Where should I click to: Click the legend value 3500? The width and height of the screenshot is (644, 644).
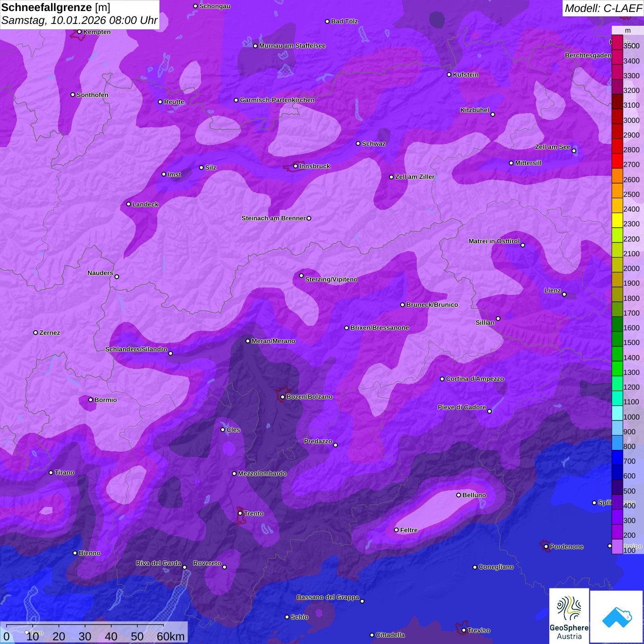(631, 46)
